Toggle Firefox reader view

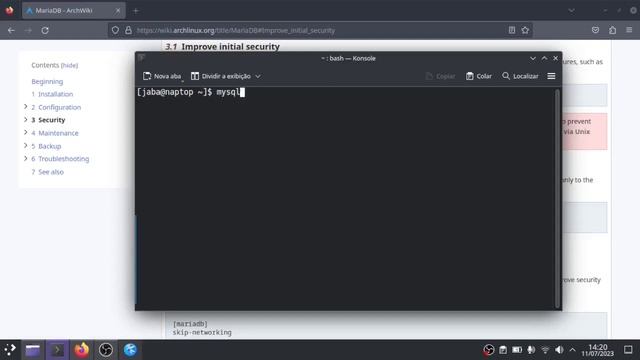(x=511, y=30)
